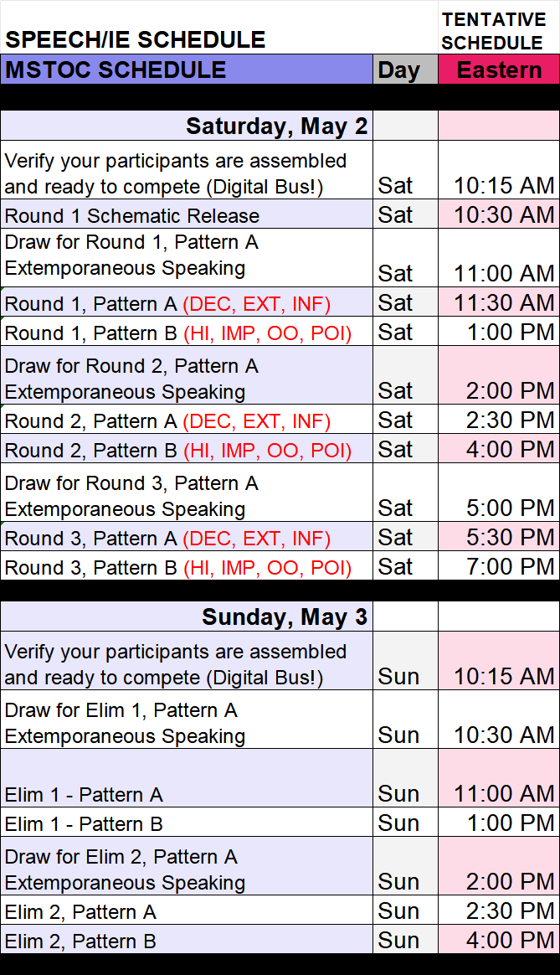Click the Draw for Round 1 Extemporaneous cell
560x975 pixels.
click(x=131, y=255)
